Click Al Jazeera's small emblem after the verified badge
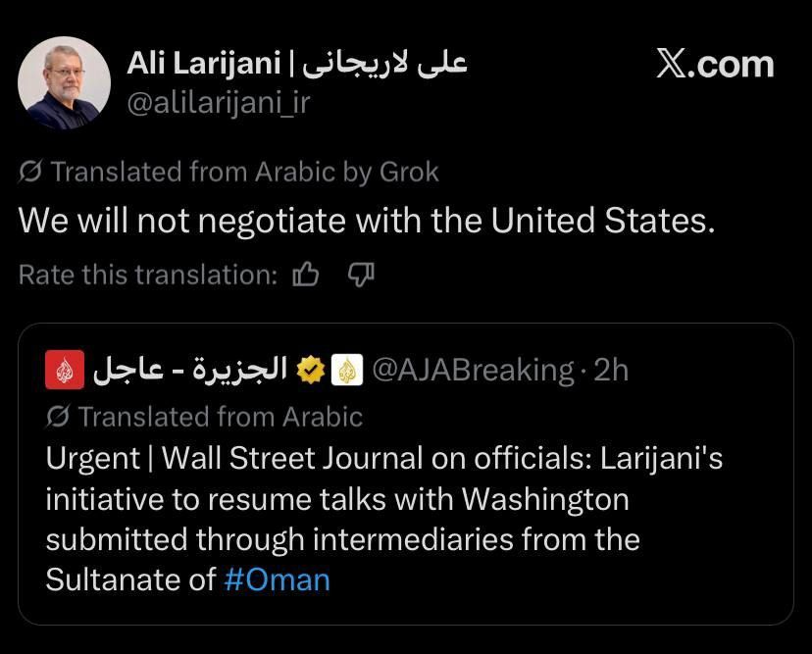This screenshot has height=654, width=812. point(347,369)
